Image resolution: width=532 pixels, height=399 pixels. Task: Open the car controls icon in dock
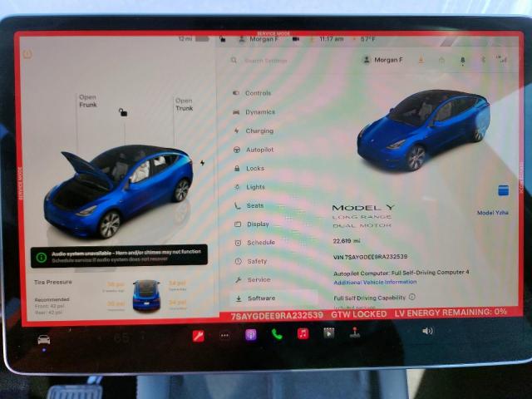[x=44, y=339]
